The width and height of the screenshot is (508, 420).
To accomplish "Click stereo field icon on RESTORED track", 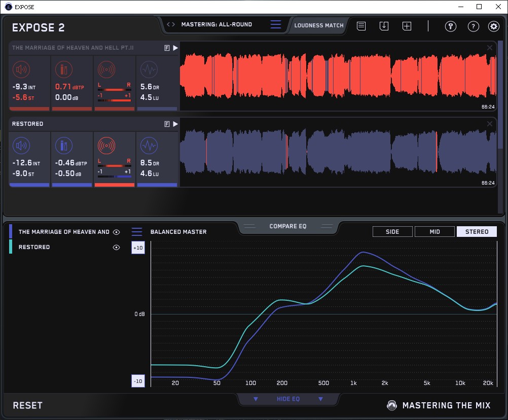I will [x=106, y=146].
